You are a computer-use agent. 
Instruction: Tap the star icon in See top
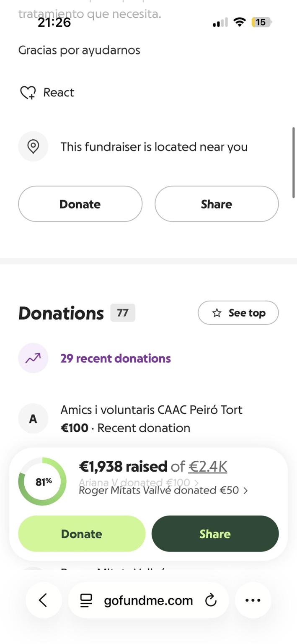click(217, 313)
